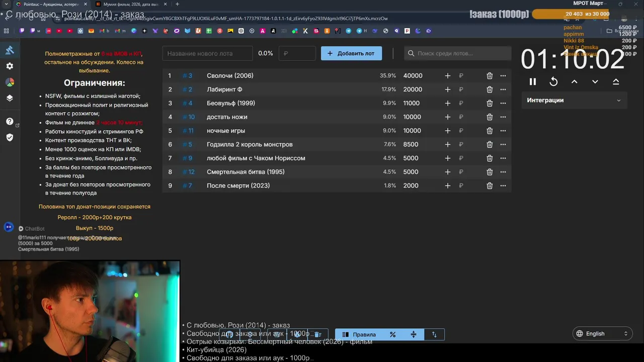644x362 pixels.
Task: Click the new lot ₽ amount field
Action: point(297,53)
